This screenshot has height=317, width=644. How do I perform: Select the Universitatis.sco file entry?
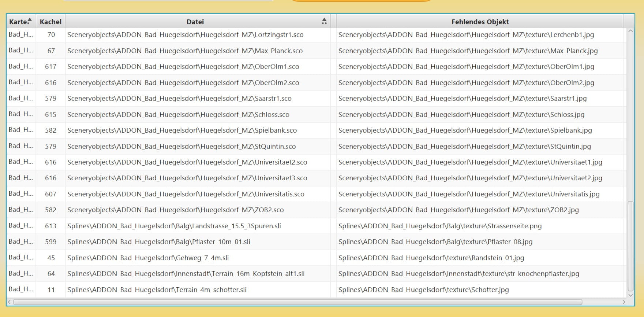click(x=186, y=194)
